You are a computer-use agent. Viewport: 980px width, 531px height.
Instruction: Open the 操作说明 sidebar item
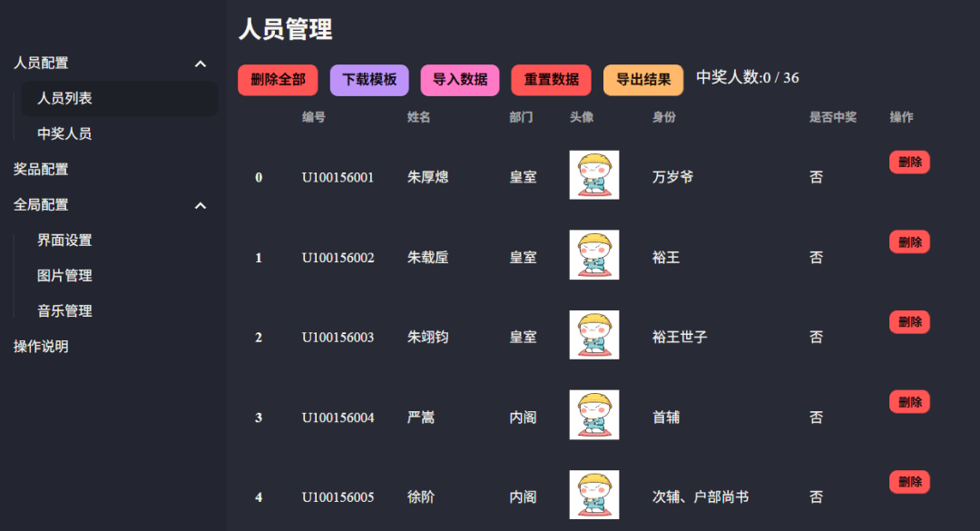(41, 347)
